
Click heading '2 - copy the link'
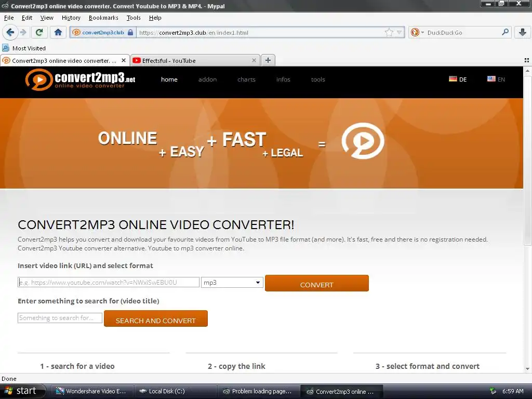236,366
